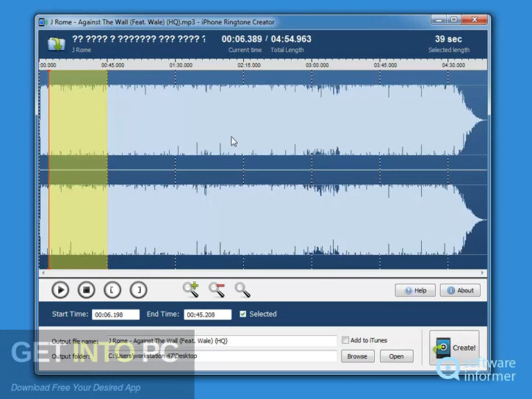This screenshot has height=399, width=532.
Task: Click the 04:54.963 total length readout
Action: [291, 39]
